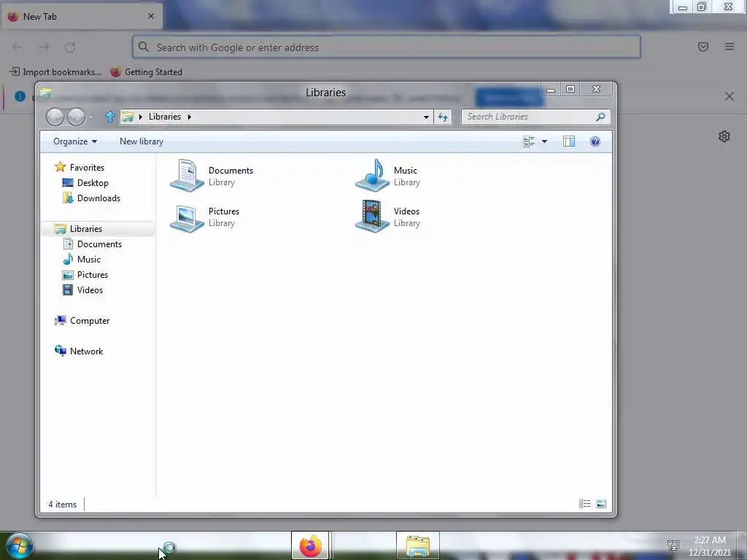The image size is (747, 560).
Task: Minimize the Libraries window
Action: (551, 90)
